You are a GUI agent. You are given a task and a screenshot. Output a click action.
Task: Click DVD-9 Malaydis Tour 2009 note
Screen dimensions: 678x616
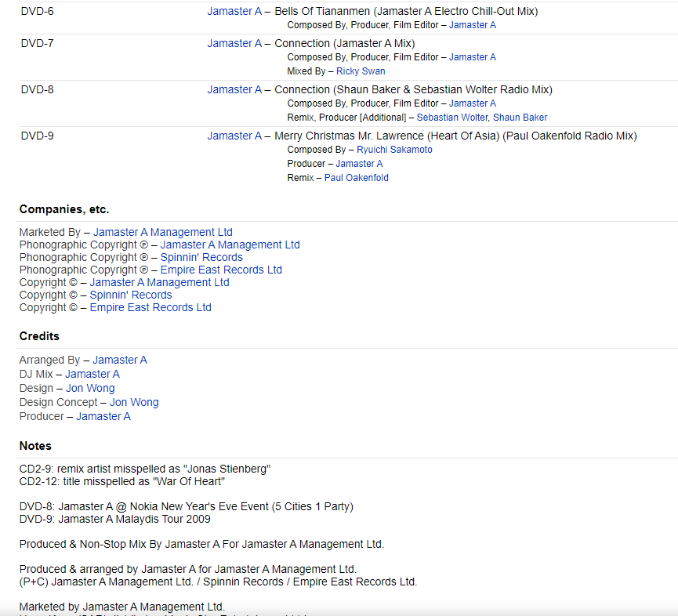(115, 519)
